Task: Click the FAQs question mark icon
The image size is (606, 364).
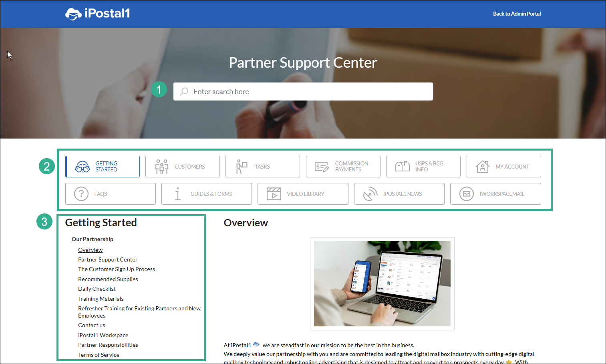Action: point(81,194)
